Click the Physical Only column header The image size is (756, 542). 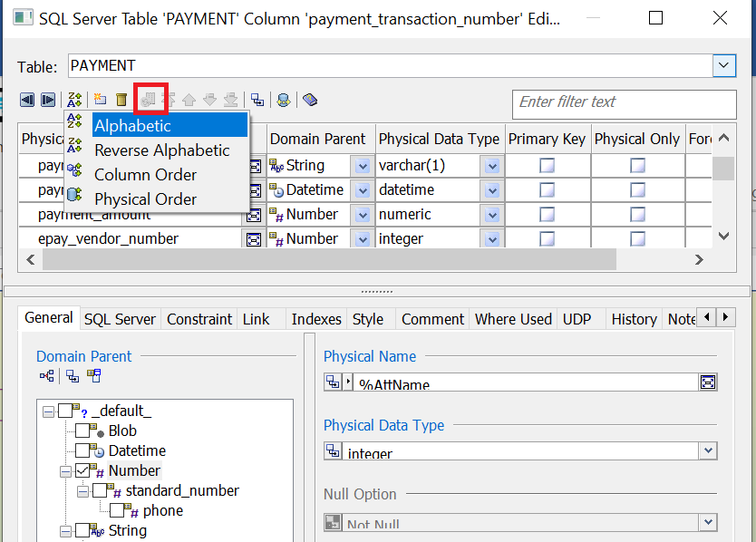(636, 139)
